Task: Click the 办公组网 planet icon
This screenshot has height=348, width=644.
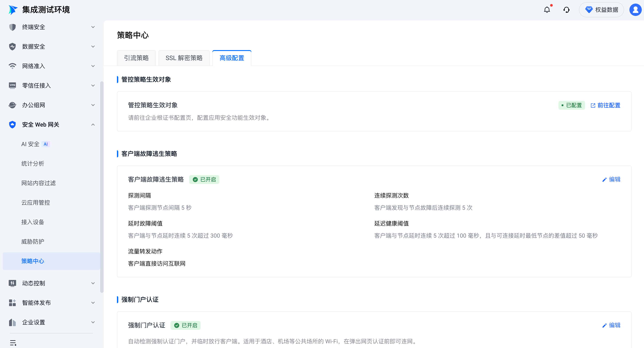Action: 12,105
